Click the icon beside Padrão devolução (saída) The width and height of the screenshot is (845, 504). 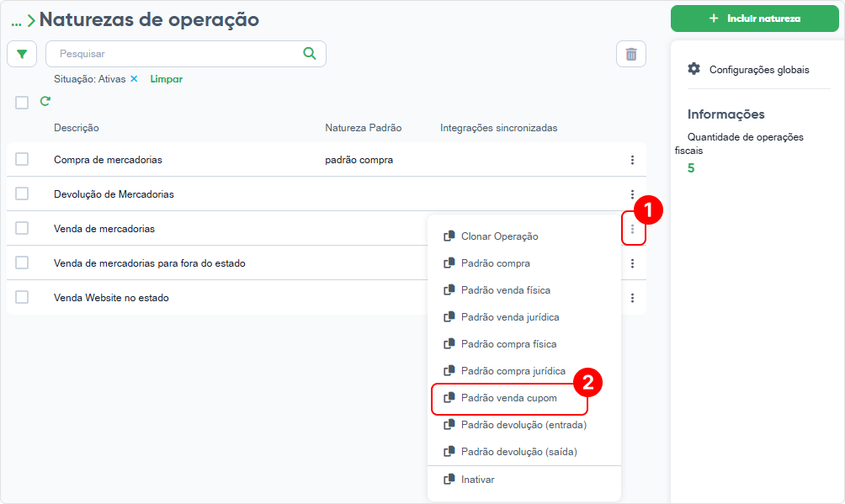(449, 452)
